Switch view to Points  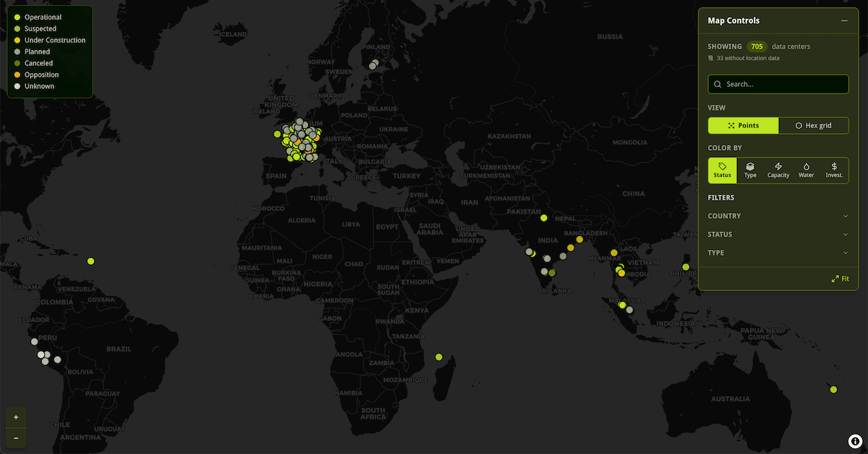[743, 125]
